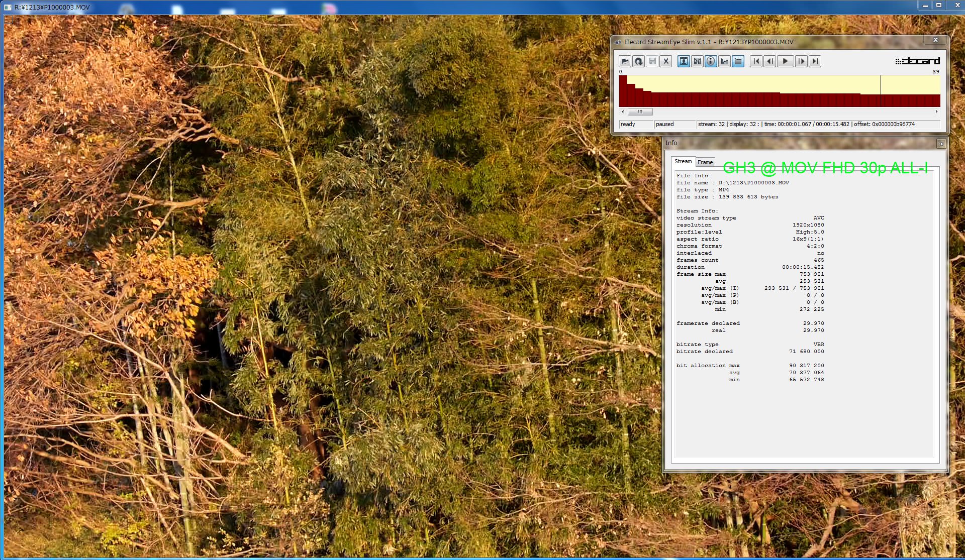Screen dimensions: 965x560
Task: Toggle the macroblock view button
Action: click(697, 61)
